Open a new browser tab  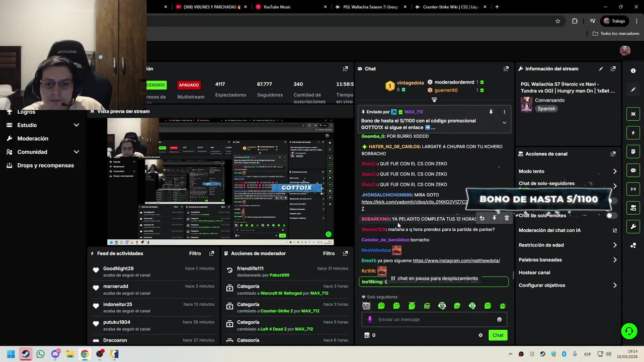497,7
